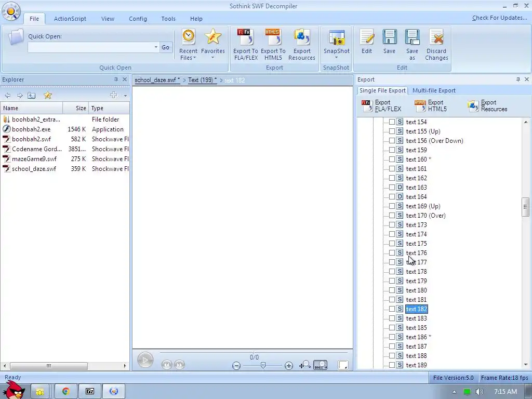
Task: Check the box for text 154
Action: 392,122
